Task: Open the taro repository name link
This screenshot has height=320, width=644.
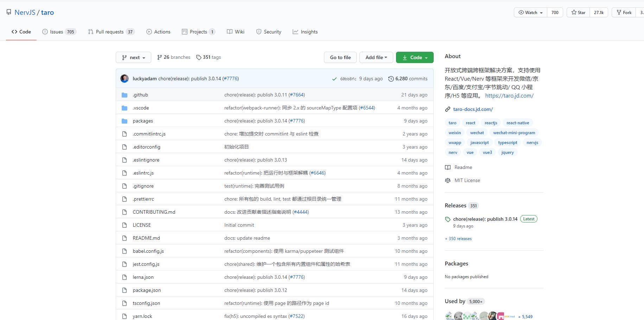Action: point(47,12)
